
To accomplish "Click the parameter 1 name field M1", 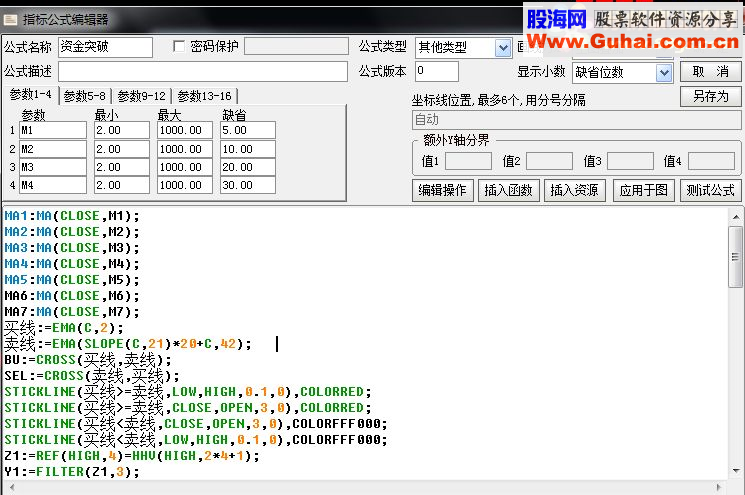I will tap(53, 130).
